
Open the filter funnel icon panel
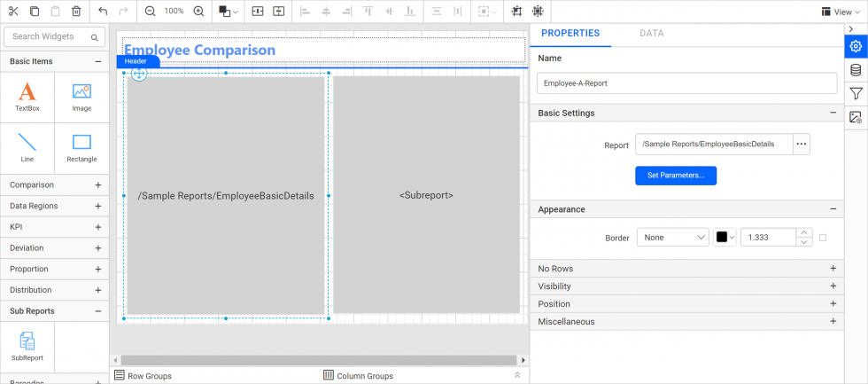coord(856,94)
